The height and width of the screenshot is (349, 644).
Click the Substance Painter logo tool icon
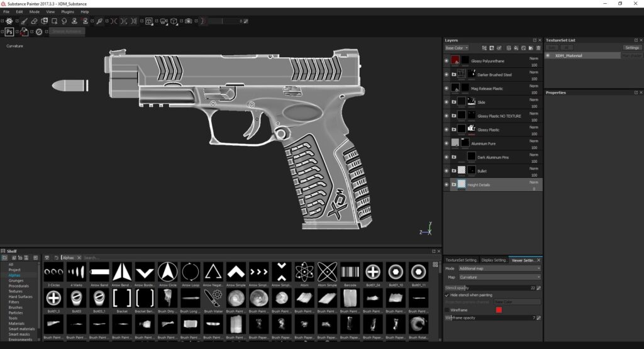click(x=9, y=21)
